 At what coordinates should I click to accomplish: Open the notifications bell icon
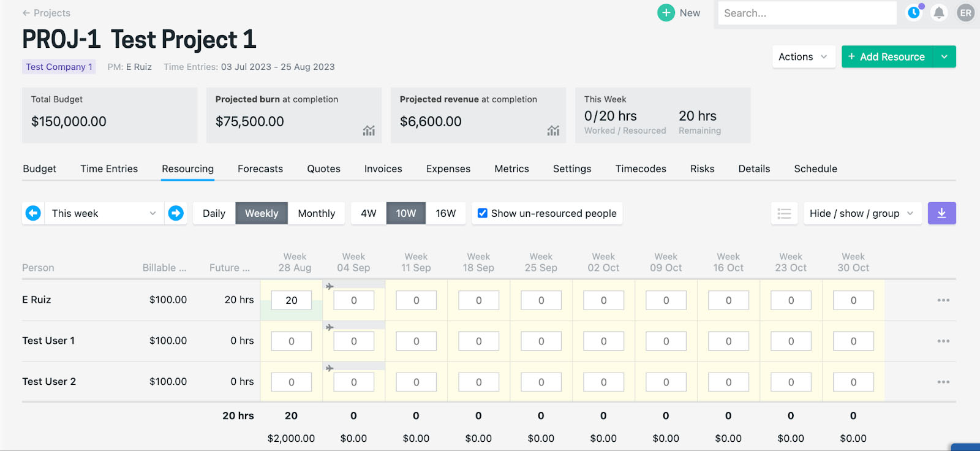point(939,13)
